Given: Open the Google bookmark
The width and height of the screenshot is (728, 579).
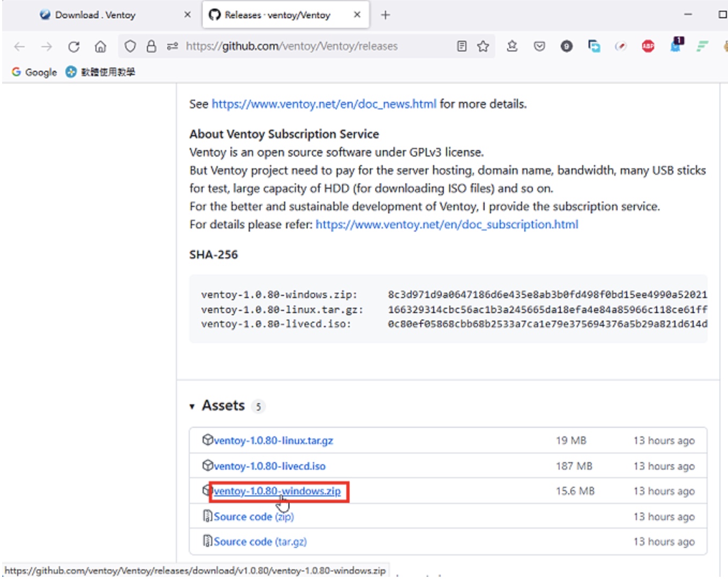Looking at the screenshot, I should pos(34,72).
